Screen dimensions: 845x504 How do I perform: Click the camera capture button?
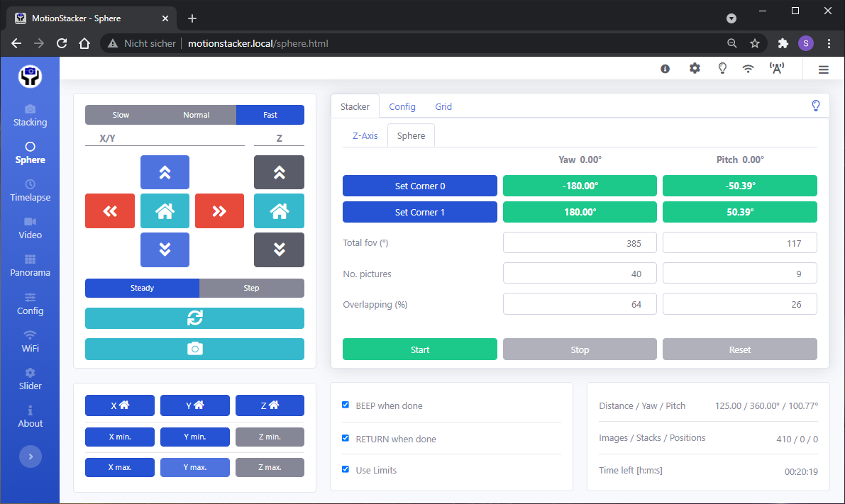[x=194, y=349]
